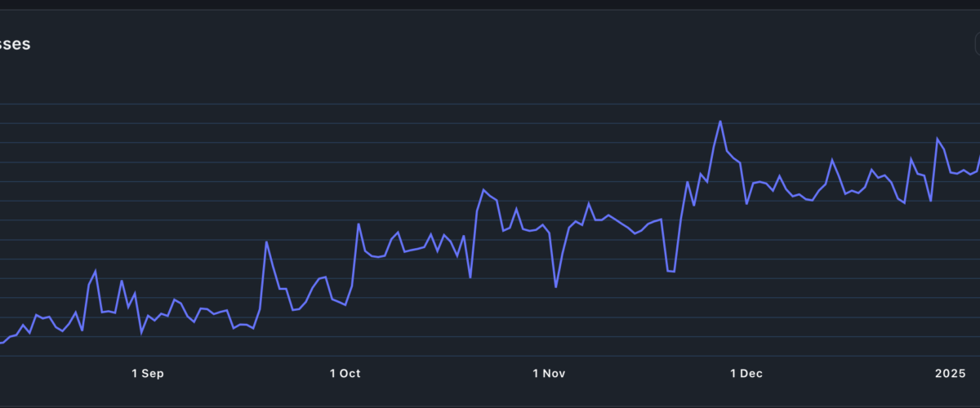Screen dimensions: 980x408
Task: Click the highest peak just before 1 Dec
Action: [720, 122]
